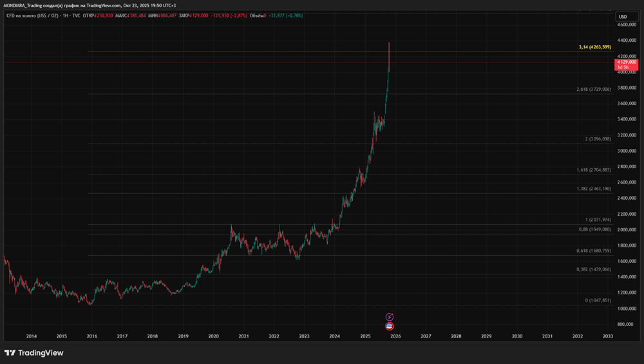Click the МАКС 4381,484 high value

coord(131,15)
